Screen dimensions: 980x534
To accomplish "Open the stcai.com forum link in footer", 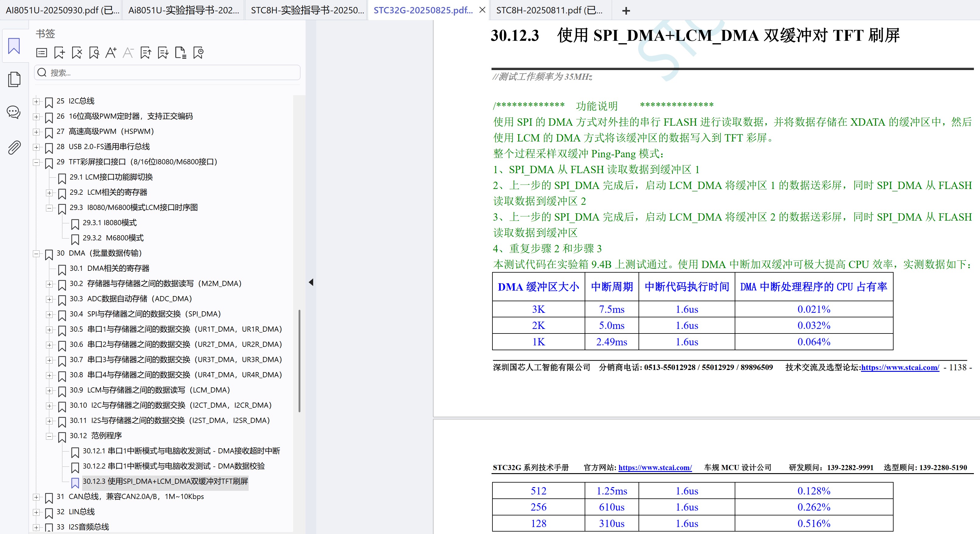I will 900,368.
